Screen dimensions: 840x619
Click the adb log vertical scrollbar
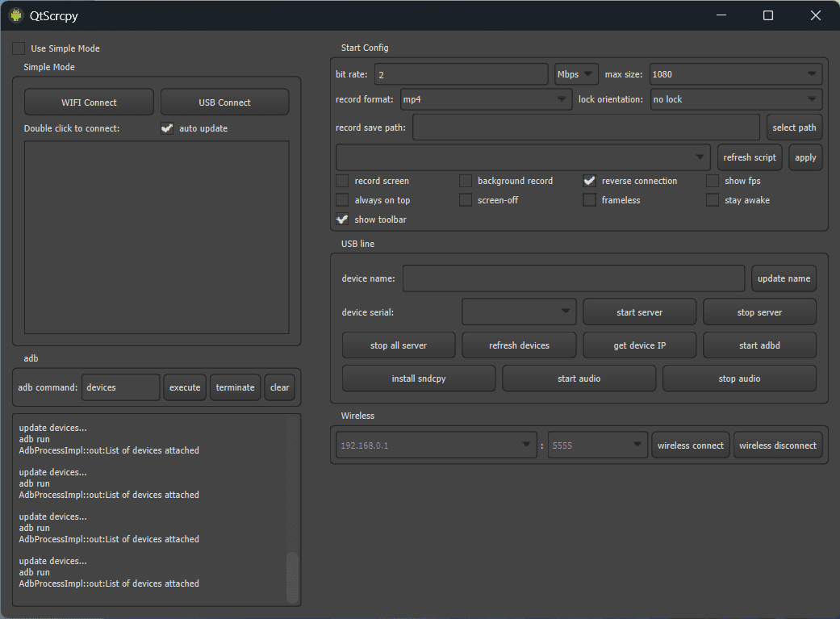click(x=292, y=576)
